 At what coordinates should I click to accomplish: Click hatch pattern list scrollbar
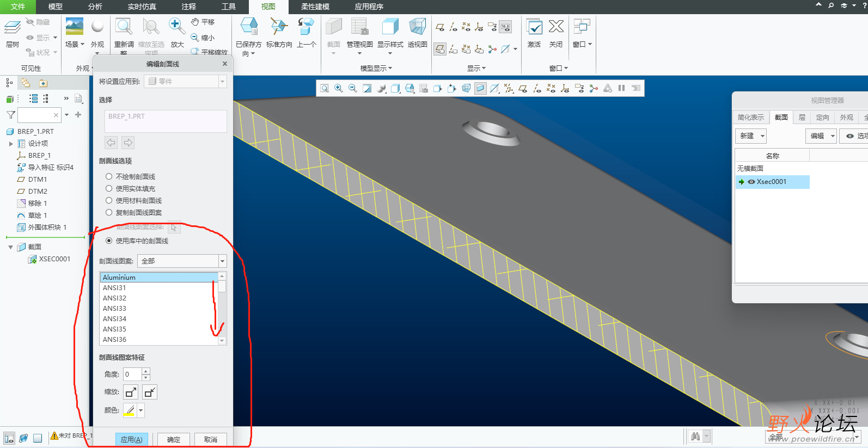tap(222, 308)
